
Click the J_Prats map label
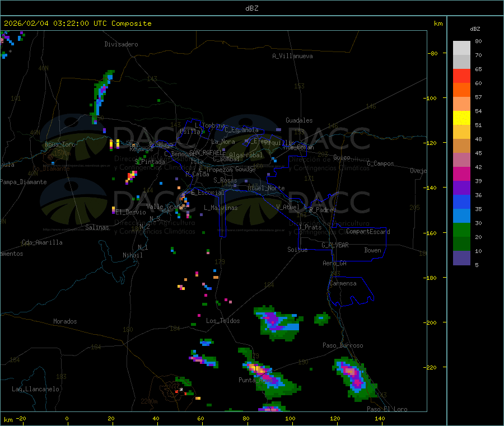(310, 227)
